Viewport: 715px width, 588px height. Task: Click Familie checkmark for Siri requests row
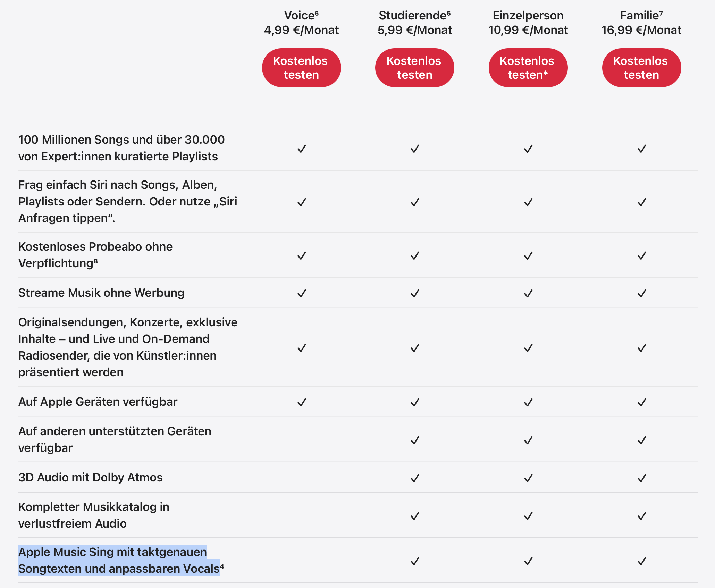tap(641, 202)
